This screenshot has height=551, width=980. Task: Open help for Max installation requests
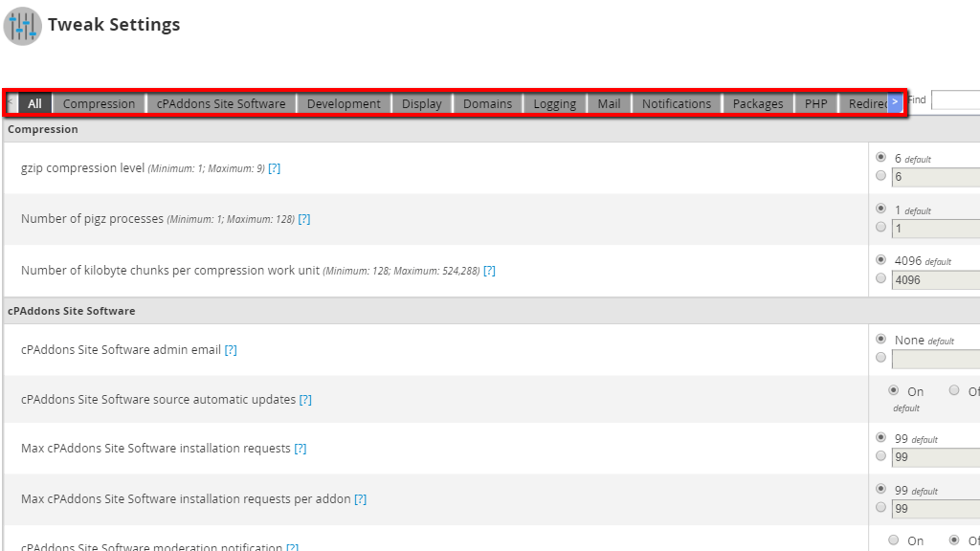pos(301,449)
